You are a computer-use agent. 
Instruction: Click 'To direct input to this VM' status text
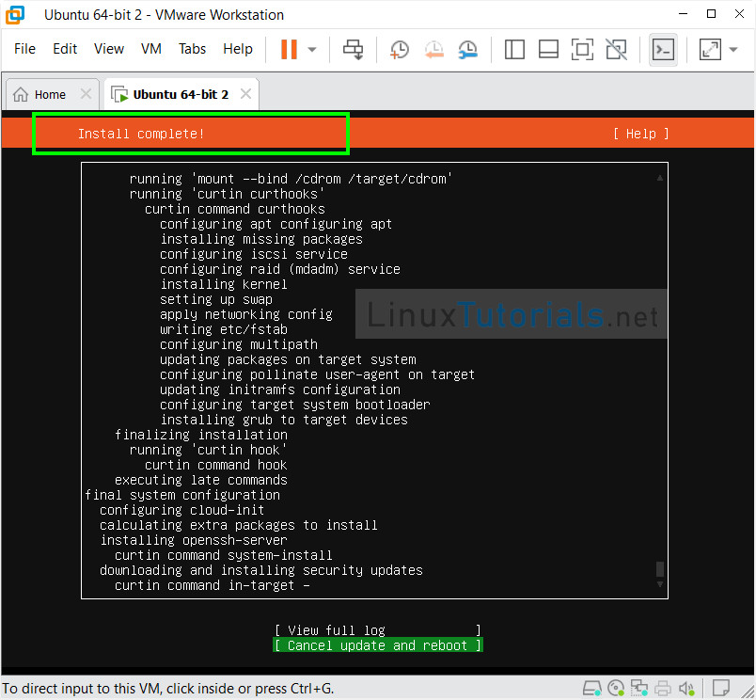(167, 689)
